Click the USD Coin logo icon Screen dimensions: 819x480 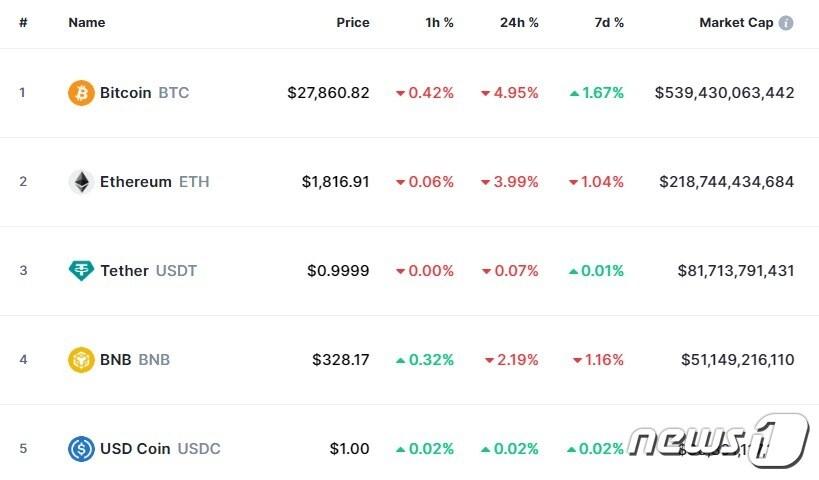[81, 449]
